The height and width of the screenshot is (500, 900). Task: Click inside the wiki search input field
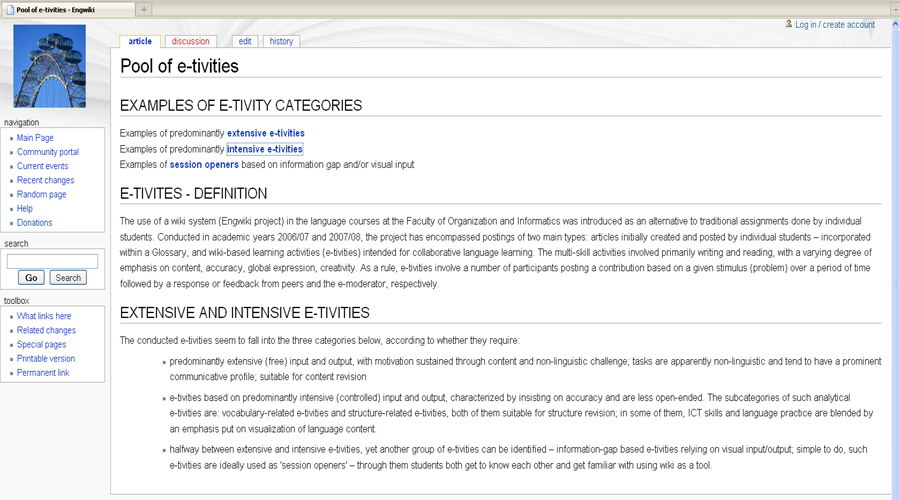point(52,261)
